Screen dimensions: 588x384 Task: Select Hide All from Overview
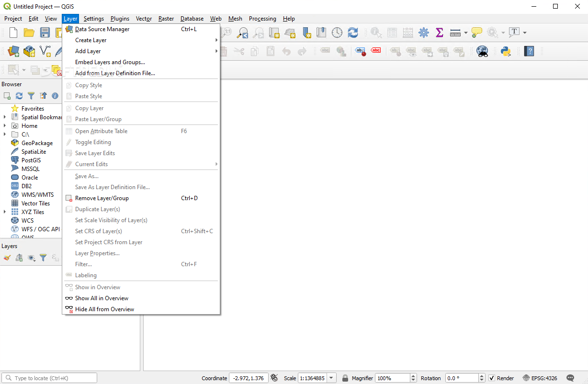[x=141, y=309]
